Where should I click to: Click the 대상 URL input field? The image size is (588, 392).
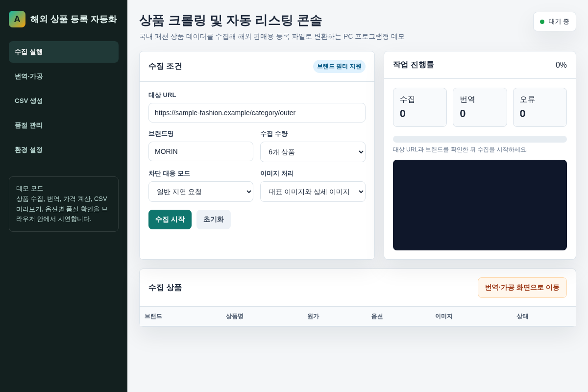click(x=257, y=113)
